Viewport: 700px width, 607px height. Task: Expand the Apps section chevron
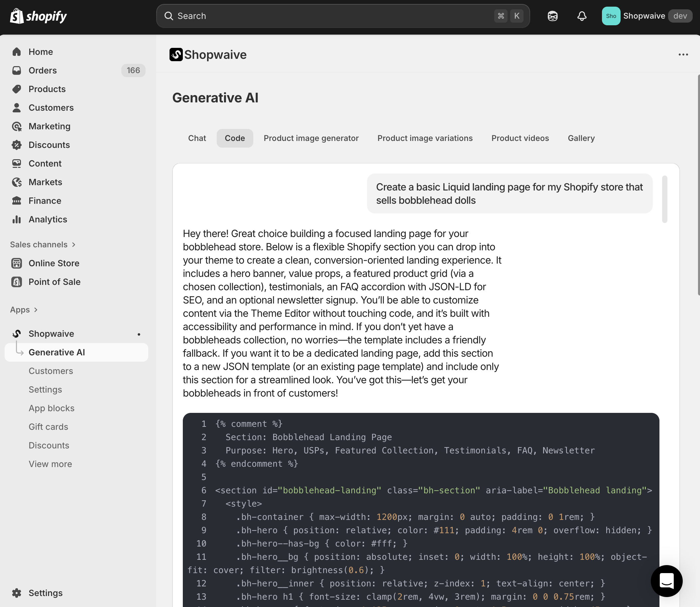(x=36, y=309)
